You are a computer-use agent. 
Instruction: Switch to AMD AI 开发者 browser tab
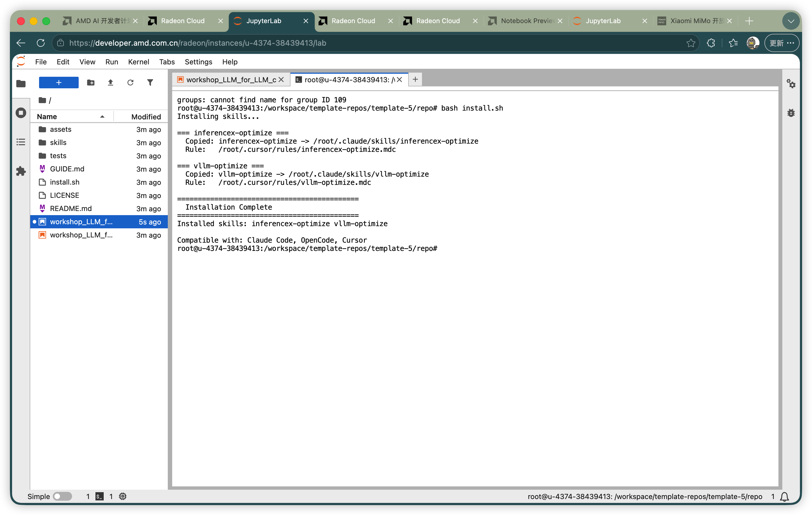100,21
